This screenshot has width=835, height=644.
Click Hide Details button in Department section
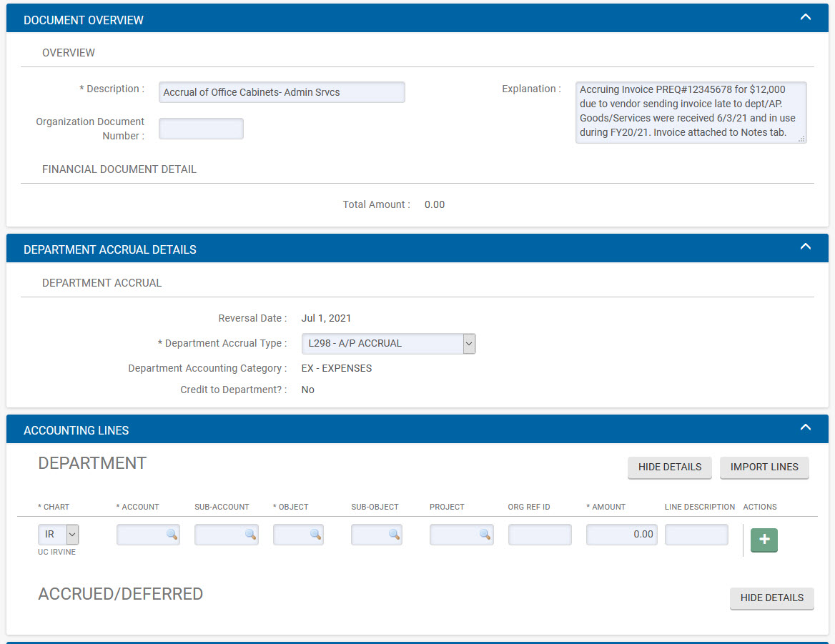tap(669, 467)
